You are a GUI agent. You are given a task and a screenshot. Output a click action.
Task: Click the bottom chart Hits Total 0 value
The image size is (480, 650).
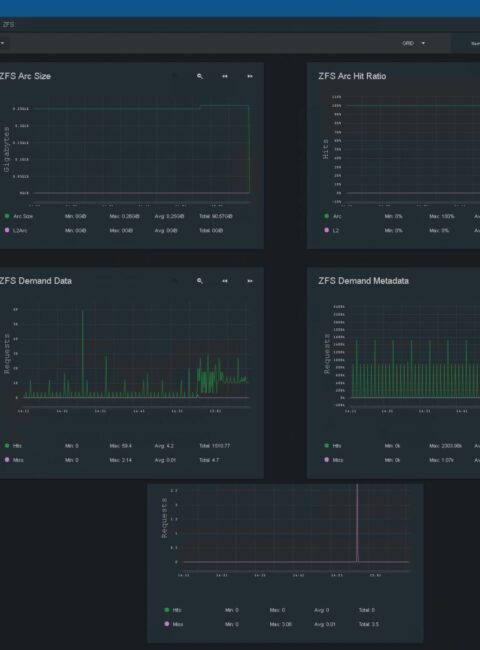pos(367,610)
